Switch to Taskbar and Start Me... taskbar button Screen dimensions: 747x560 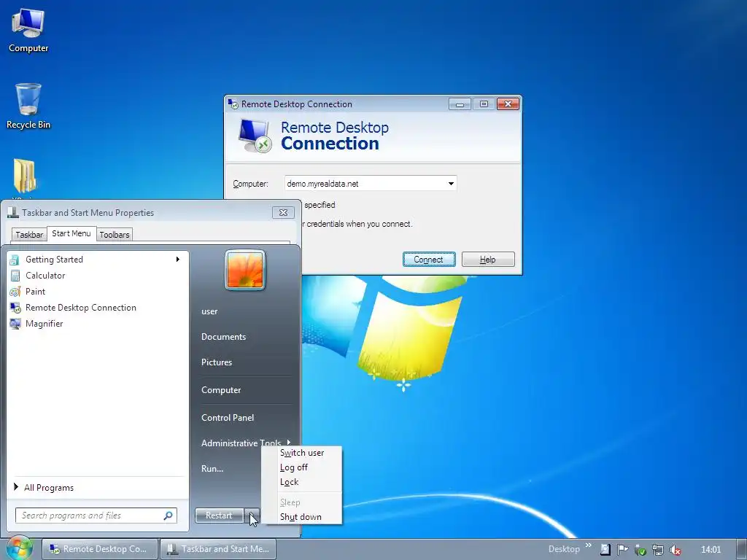coord(217,549)
